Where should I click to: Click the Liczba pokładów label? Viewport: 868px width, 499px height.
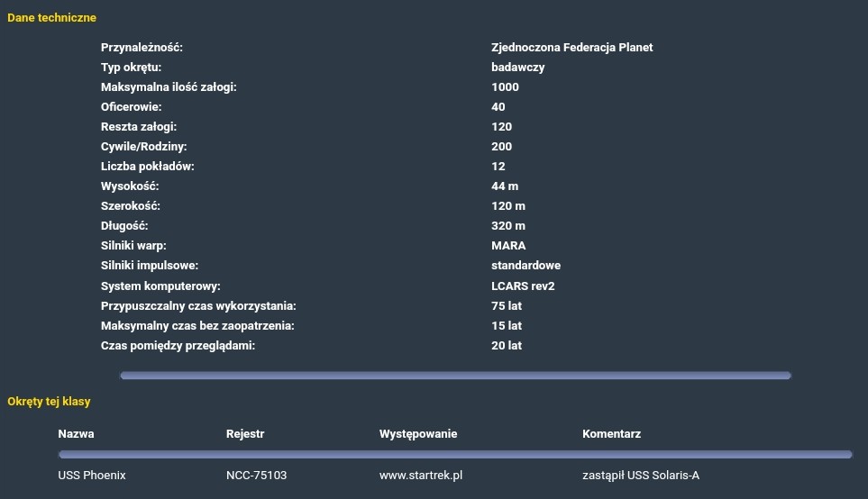147,167
